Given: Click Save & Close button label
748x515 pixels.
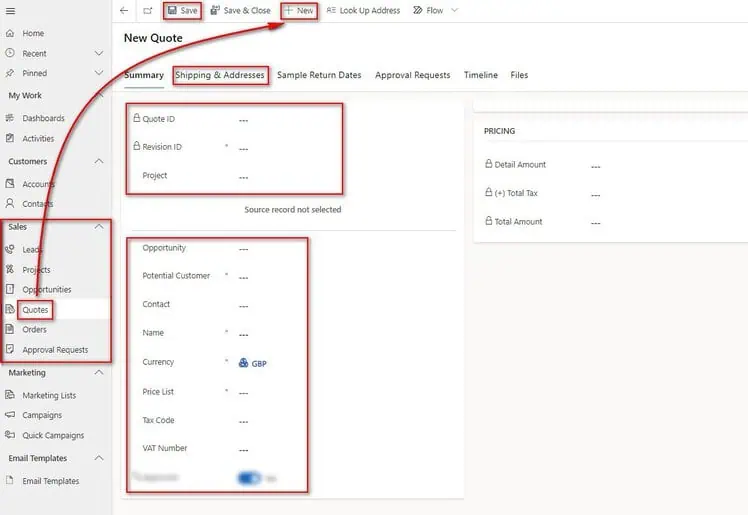Looking at the screenshot, I should coord(247,10).
